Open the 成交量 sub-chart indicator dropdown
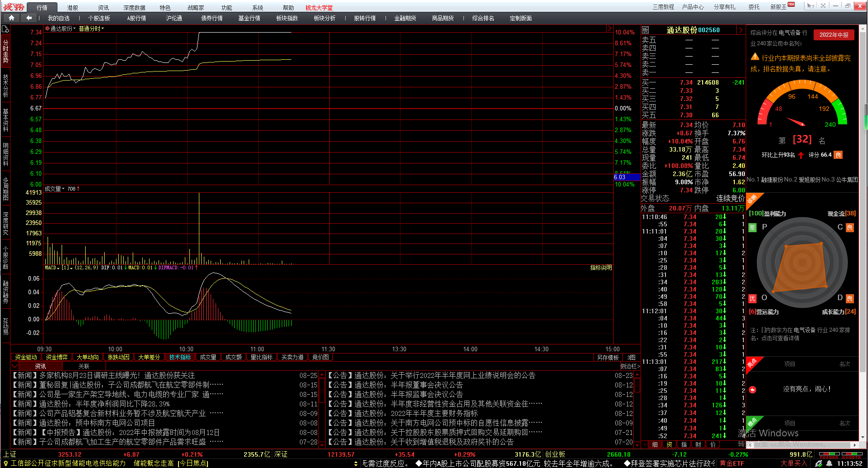Screen dimensions: 868x468 (x=55, y=189)
